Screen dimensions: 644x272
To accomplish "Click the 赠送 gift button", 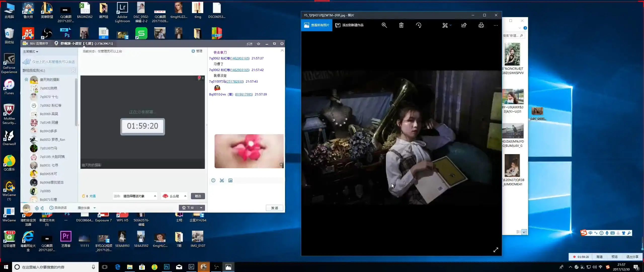I will pos(198,196).
